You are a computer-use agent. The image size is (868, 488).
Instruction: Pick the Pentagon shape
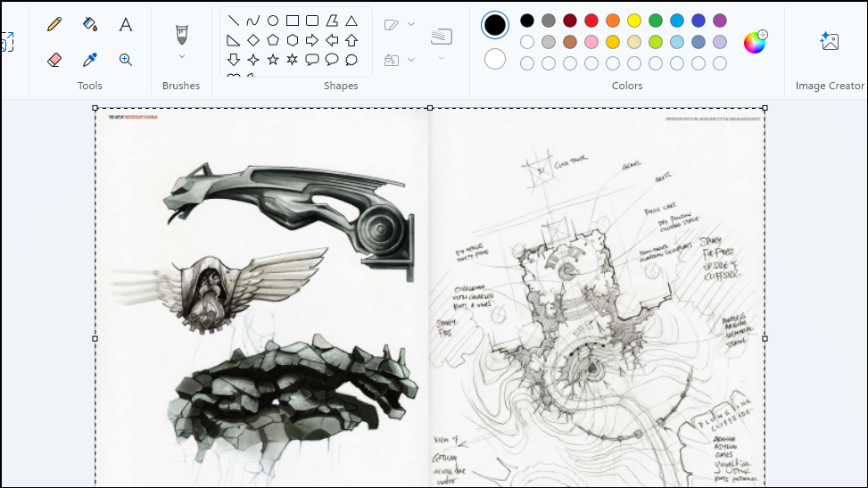coord(273,40)
